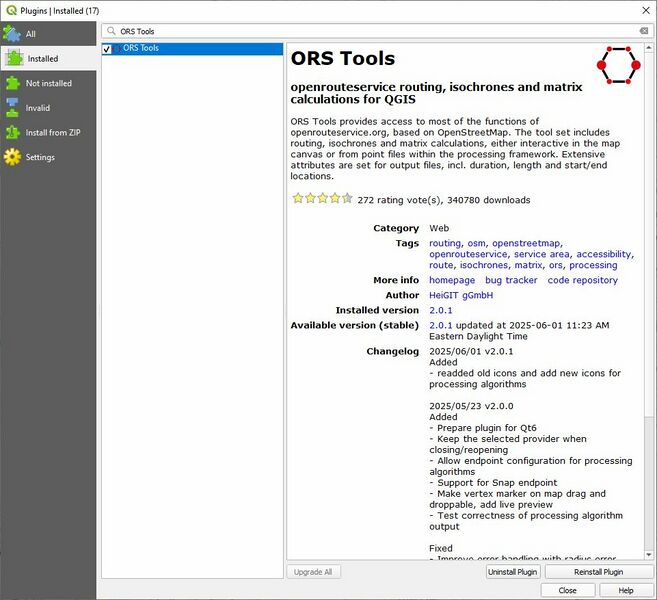Click the isochrones tag link

click(484, 266)
